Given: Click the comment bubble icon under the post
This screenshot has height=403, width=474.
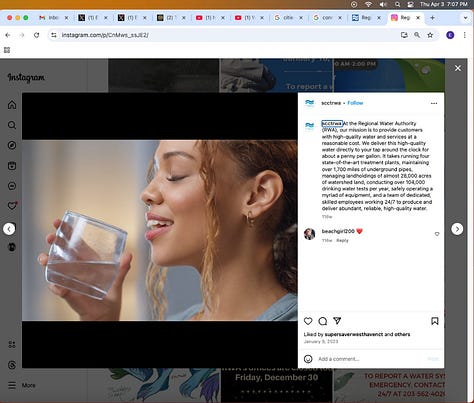Looking at the screenshot, I should 323,321.
